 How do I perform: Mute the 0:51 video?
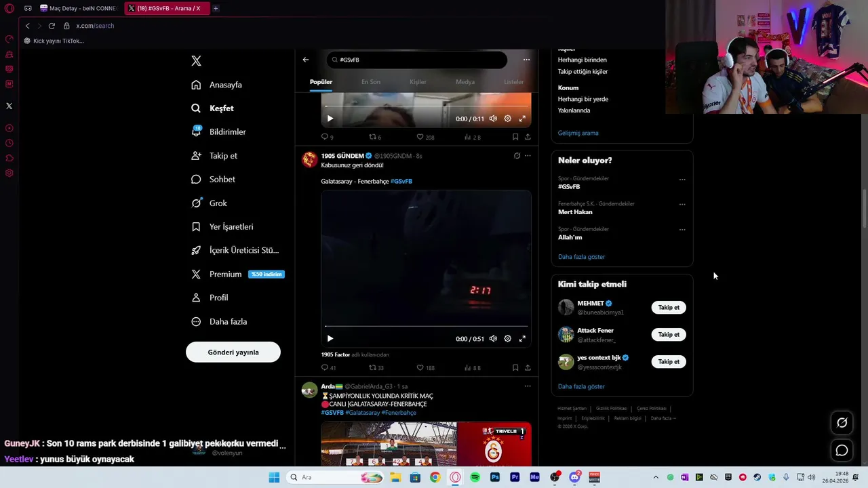[493, 339]
